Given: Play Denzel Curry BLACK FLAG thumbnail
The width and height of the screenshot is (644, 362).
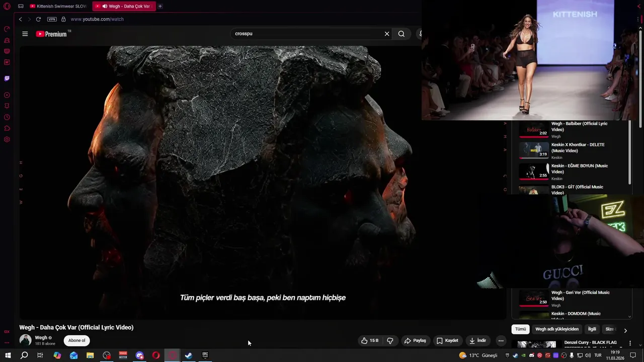Looking at the screenshot, I should [537, 344].
